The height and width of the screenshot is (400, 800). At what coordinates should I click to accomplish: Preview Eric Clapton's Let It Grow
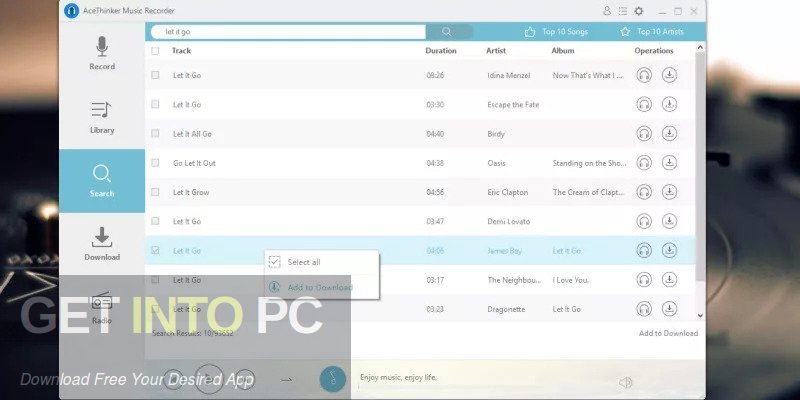[644, 192]
